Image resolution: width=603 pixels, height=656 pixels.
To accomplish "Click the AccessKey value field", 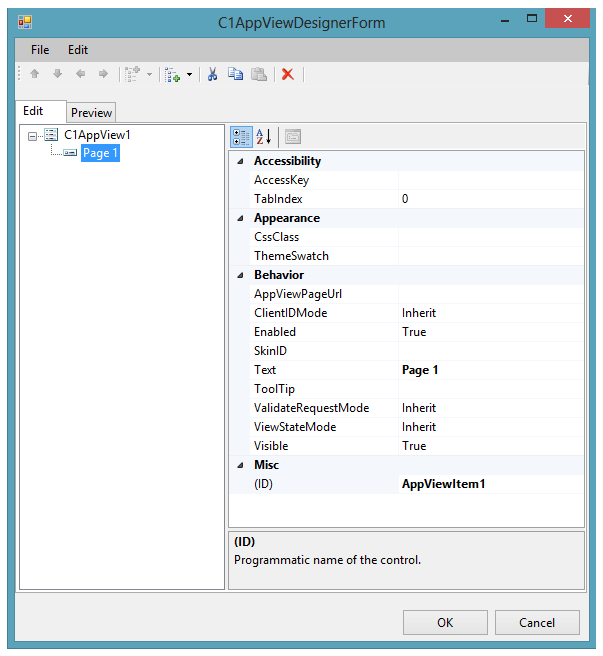I will pyautogui.click(x=491, y=180).
